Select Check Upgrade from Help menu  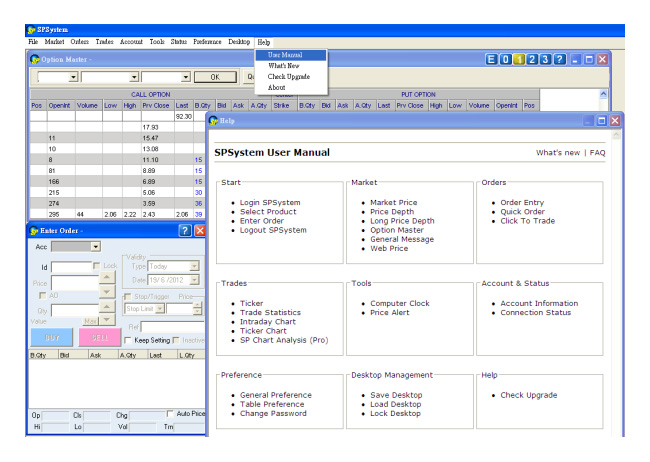click(x=291, y=76)
